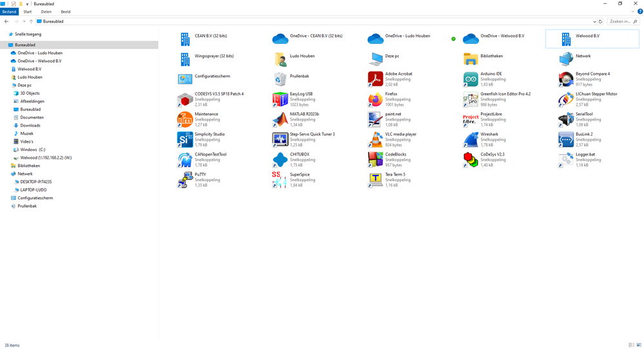This screenshot has height=349, width=644.
Task: Select OneDrive - CEAN B.V (32 bits) item
Action: click(307, 39)
